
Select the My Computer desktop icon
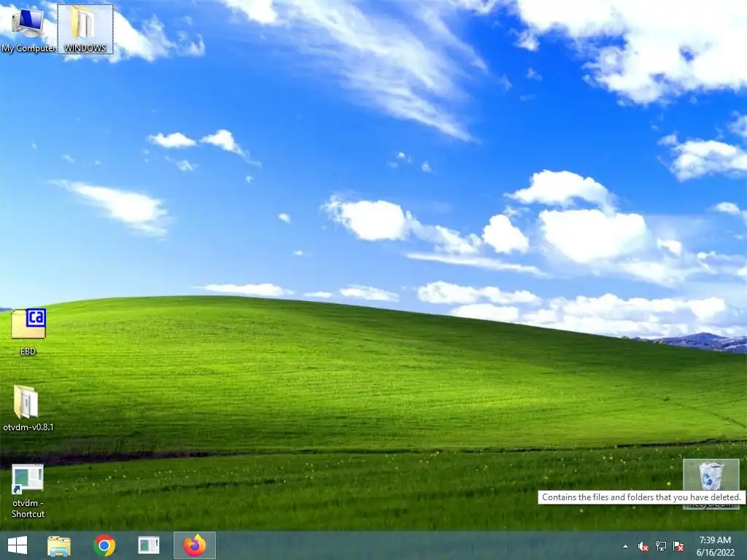(28, 29)
